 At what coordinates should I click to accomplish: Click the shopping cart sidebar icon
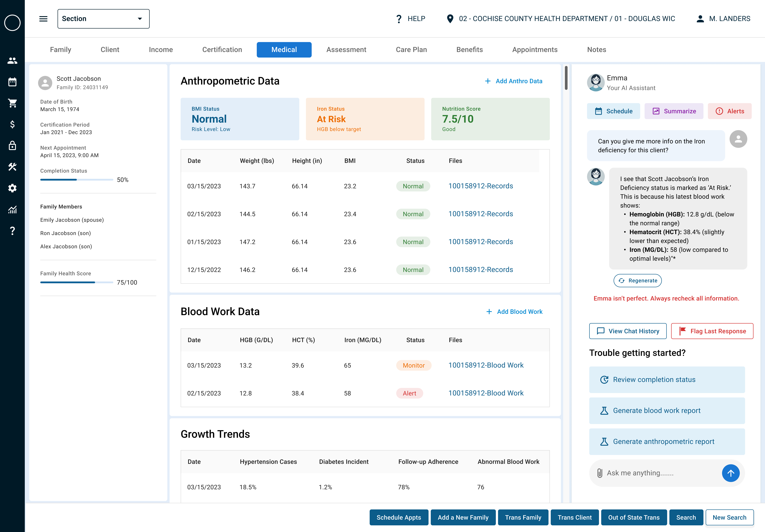pos(12,103)
